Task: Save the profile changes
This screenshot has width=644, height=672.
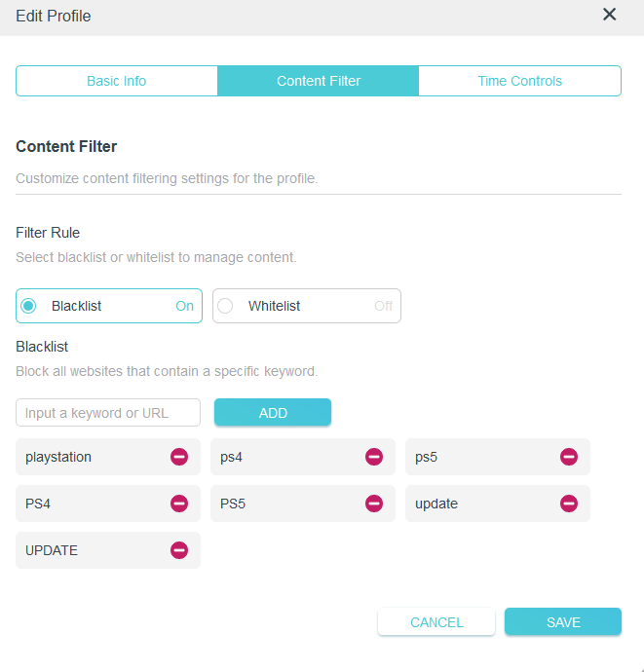Action: click(563, 621)
